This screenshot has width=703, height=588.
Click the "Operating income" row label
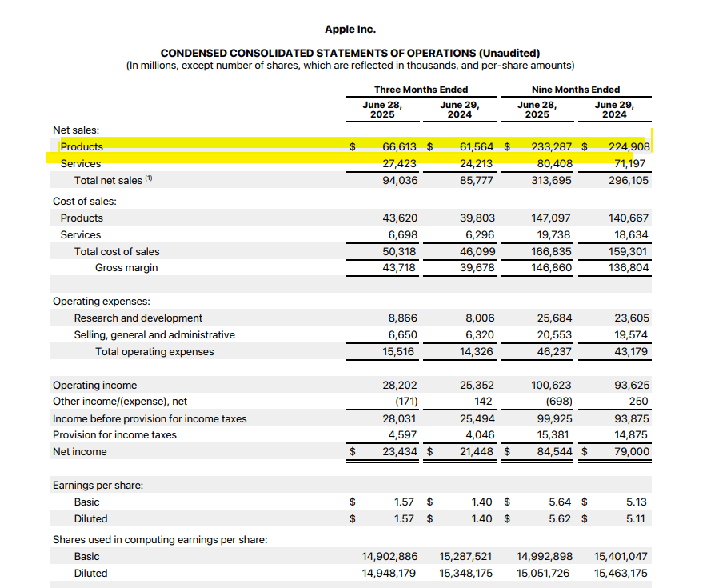pyautogui.click(x=94, y=386)
